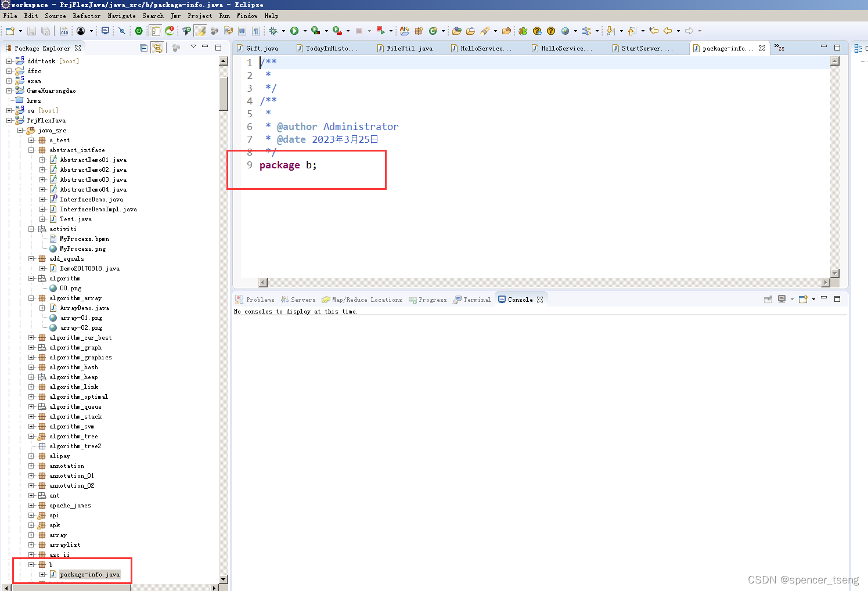Open a new console from Console toolbar

click(804, 299)
